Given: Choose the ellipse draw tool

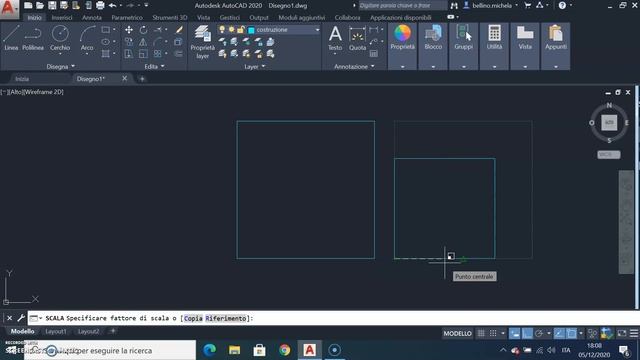Looking at the screenshot, I should (x=105, y=42).
